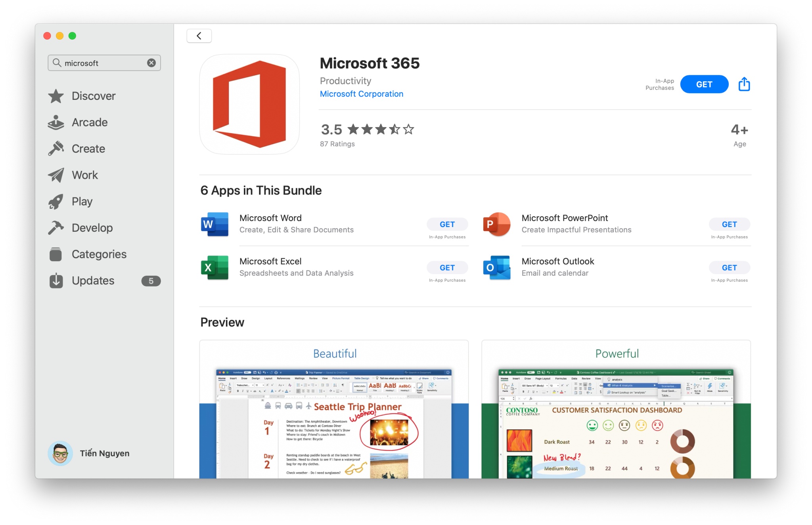Go back with the chevron button

point(199,36)
